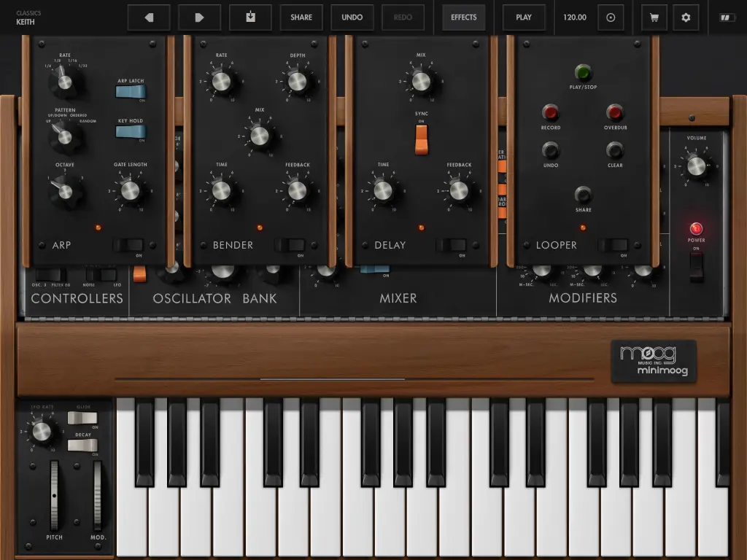
Task: Open the store shopping cart icon
Action: pos(654,17)
